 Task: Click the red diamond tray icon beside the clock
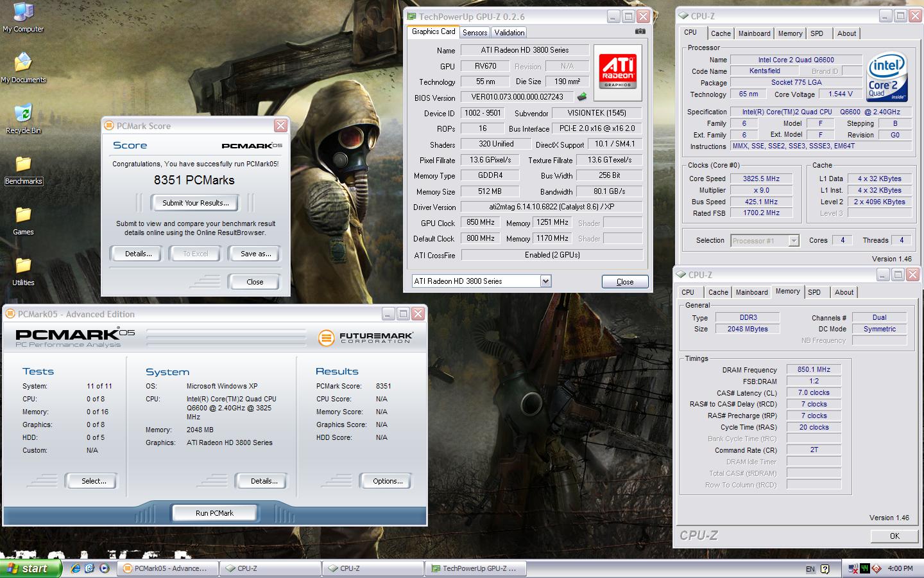coord(876,568)
